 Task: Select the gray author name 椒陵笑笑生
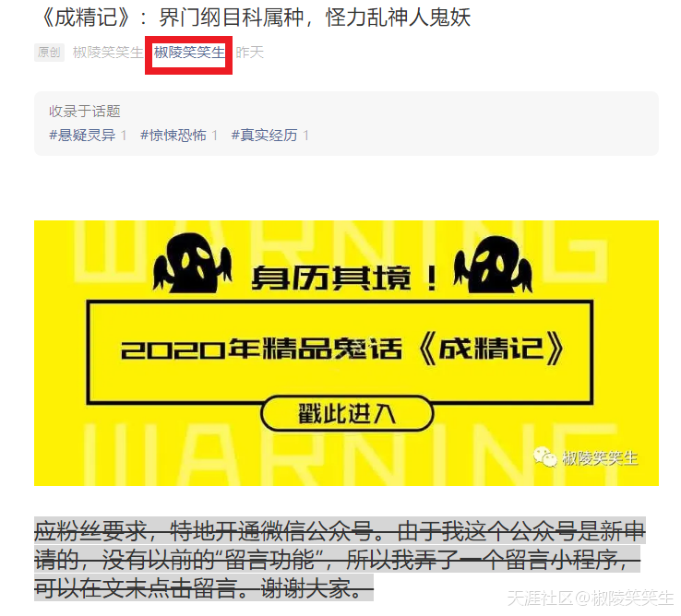point(108,53)
